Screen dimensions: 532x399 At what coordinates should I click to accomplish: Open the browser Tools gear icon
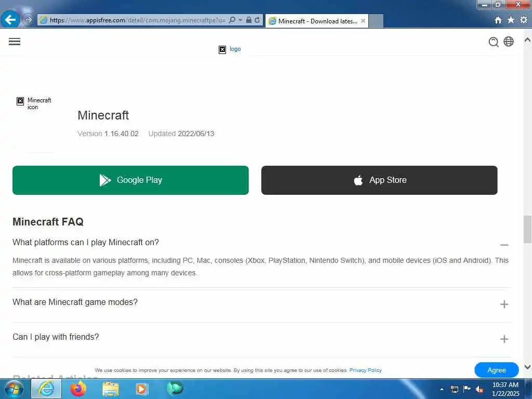coord(524,20)
